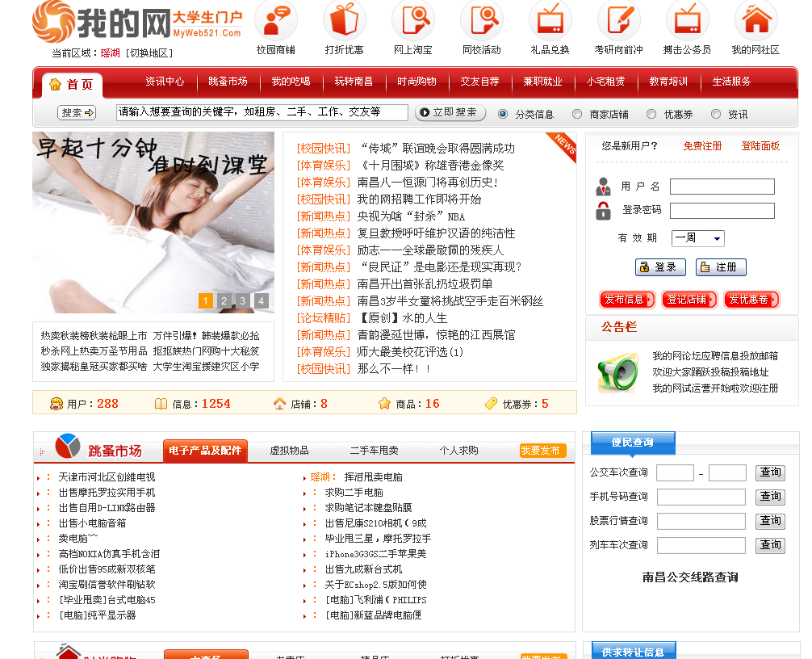
Task: Open the 同校活动 icon
Action: pos(482,21)
